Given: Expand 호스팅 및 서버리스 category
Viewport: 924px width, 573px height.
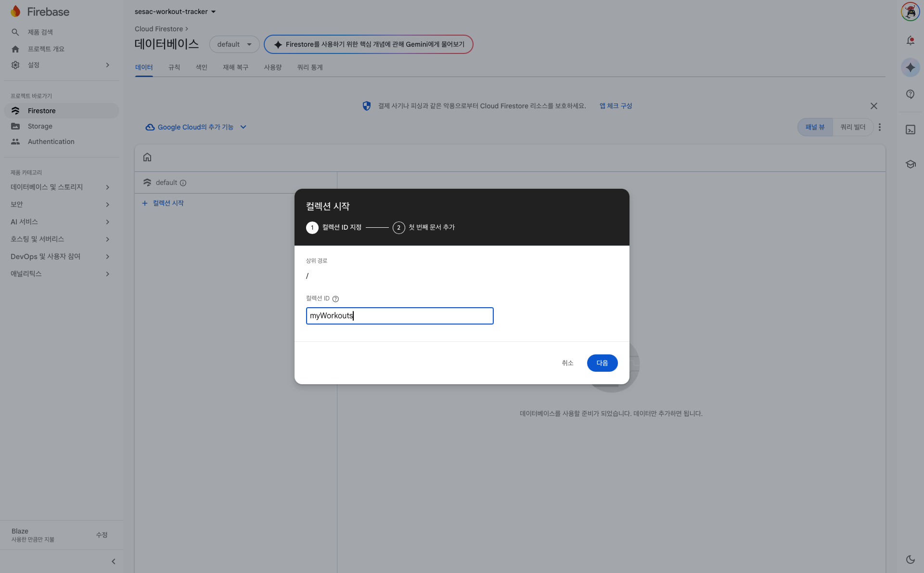Looking at the screenshot, I should tap(61, 239).
